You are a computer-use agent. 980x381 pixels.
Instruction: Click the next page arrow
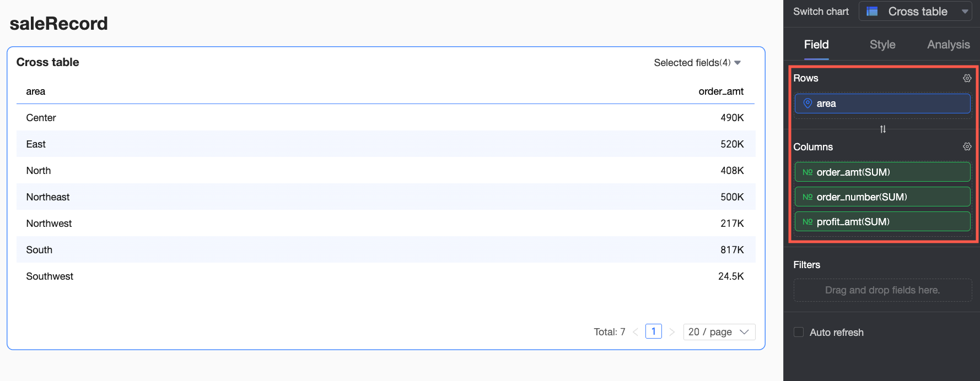pyautogui.click(x=672, y=332)
